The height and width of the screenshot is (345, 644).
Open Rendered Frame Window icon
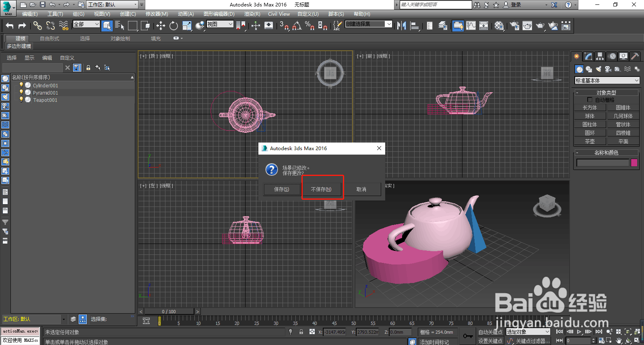(x=527, y=26)
